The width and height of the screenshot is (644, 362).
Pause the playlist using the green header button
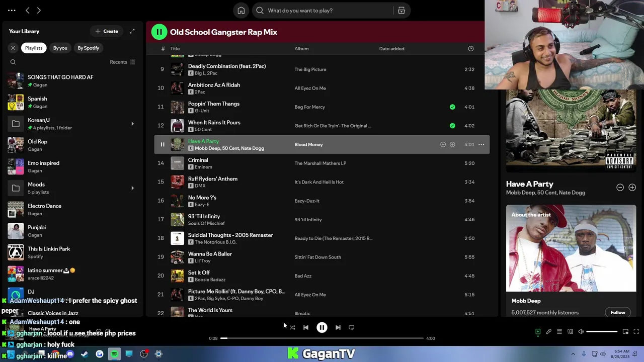point(159,32)
